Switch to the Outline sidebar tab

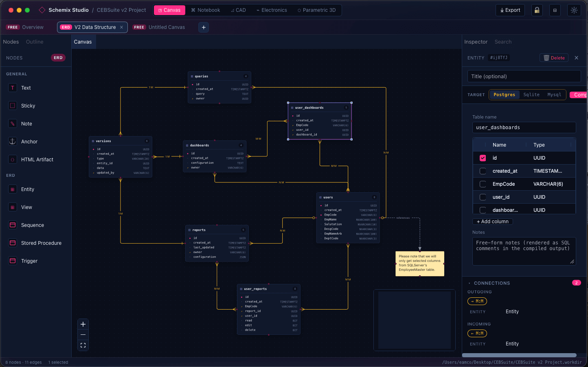(35, 42)
